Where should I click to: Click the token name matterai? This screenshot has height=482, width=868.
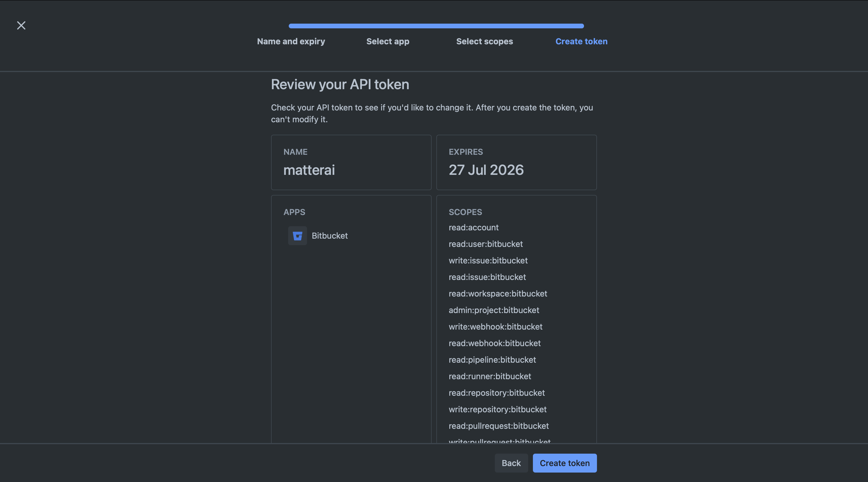(x=309, y=170)
